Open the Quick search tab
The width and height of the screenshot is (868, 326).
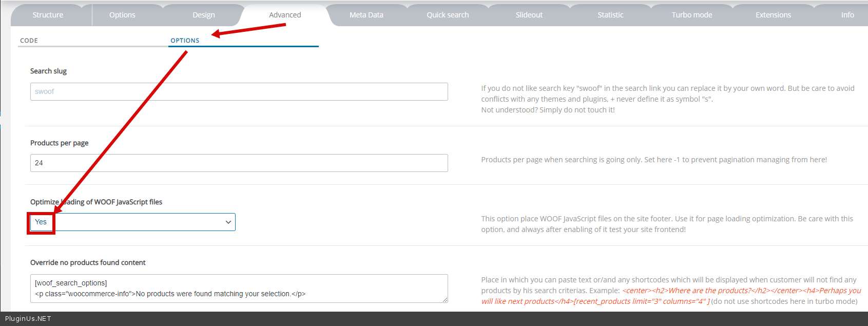(x=448, y=15)
